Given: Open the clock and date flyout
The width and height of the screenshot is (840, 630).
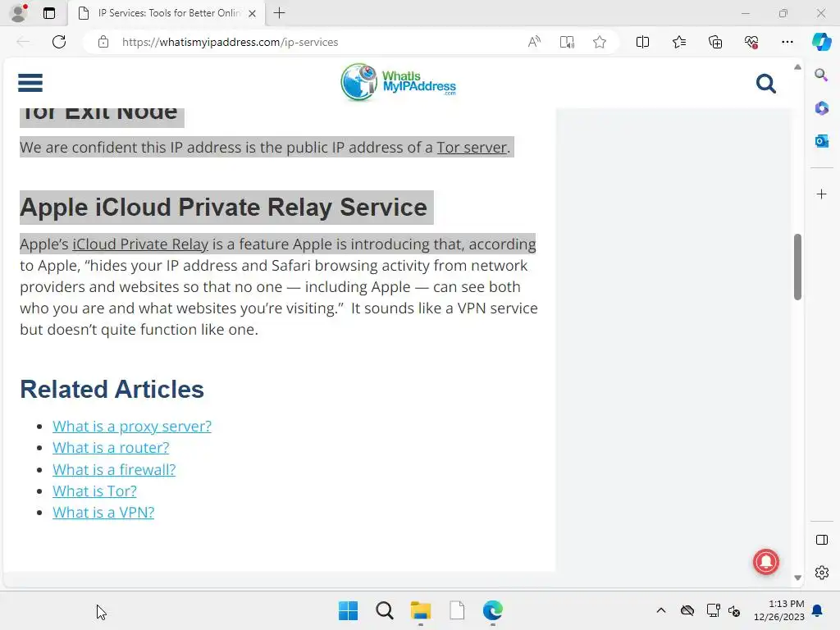Looking at the screenshot, I should pos(779,610).
